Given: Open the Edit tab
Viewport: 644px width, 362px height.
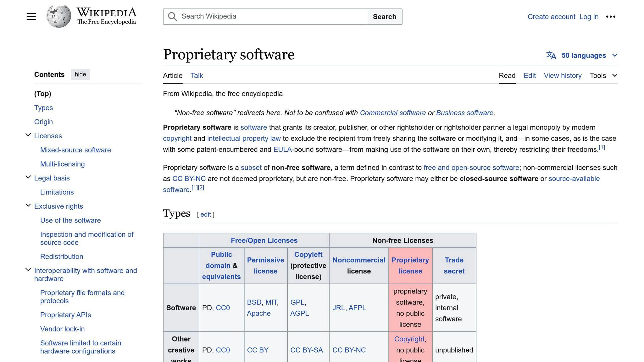Looking at the screenshot, I should click(x=530, y=75).
